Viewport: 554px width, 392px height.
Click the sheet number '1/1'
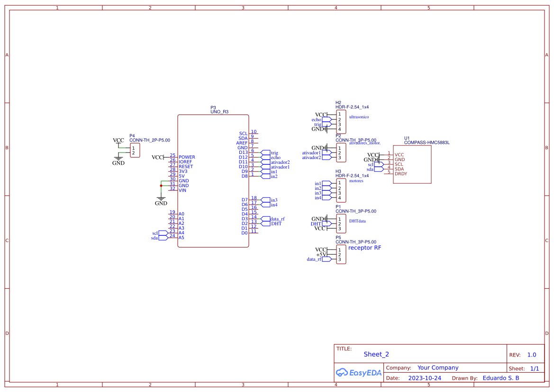click(535, 368)
